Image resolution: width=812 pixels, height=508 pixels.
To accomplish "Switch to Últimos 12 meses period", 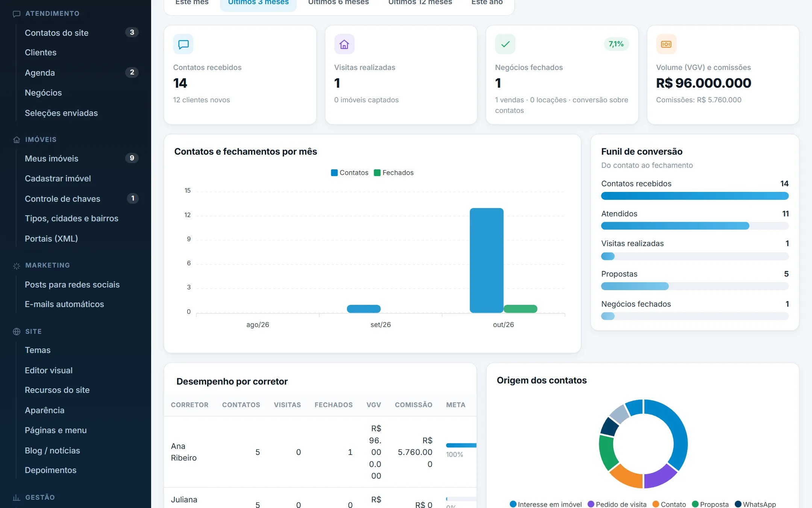I will point(420,3).
